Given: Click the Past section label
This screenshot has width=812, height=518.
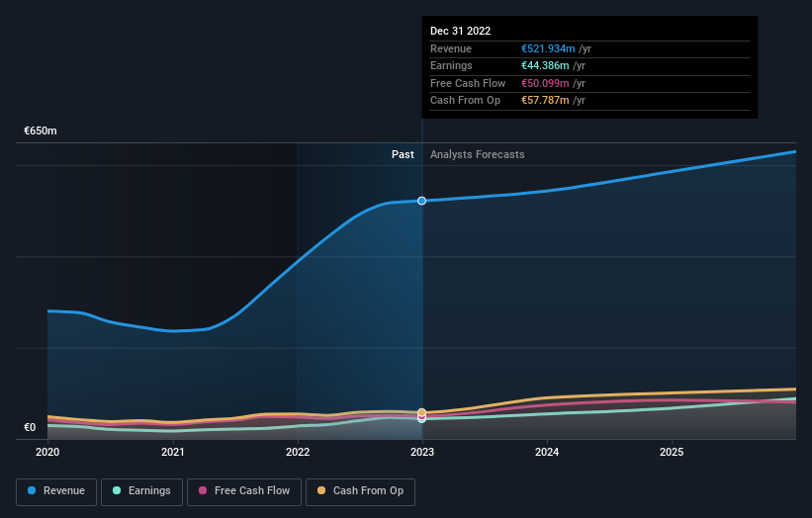Looking at the screenshot, I should pyautogui.click(x=403, y=155).
